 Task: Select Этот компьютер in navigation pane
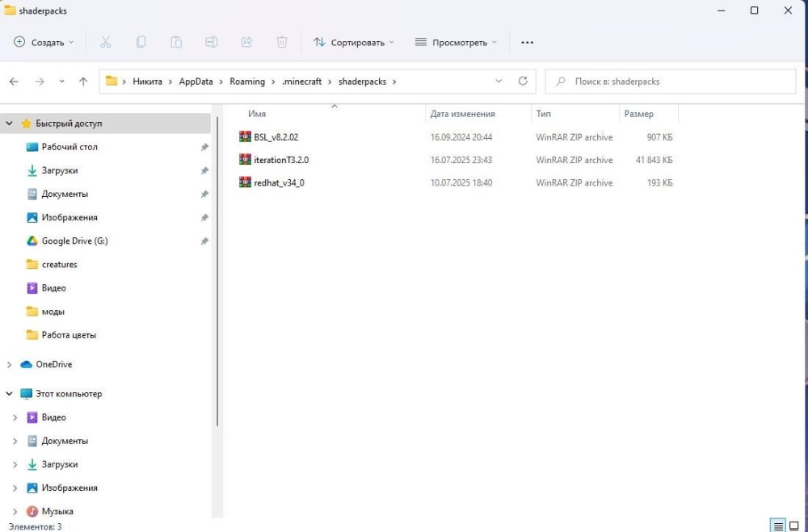(69, 393)
